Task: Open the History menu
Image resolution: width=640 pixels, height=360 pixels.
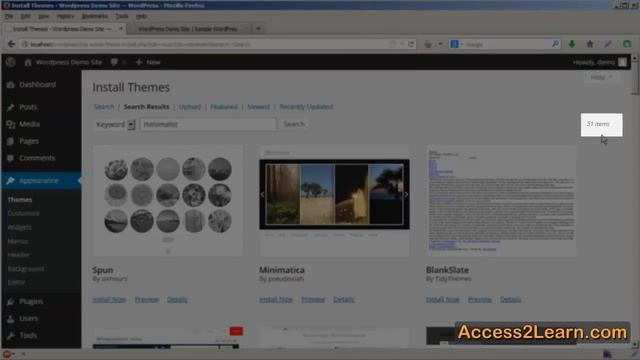Action: tap(65, 16)
